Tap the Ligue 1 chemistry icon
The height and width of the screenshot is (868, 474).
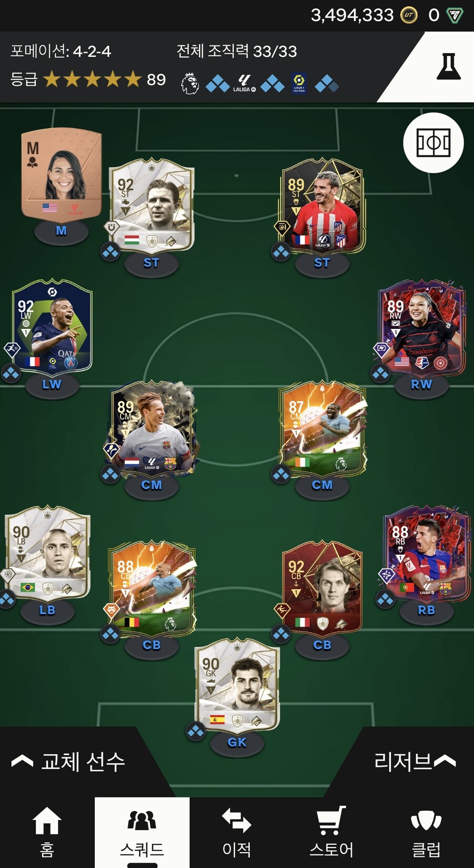coord(299,83)
